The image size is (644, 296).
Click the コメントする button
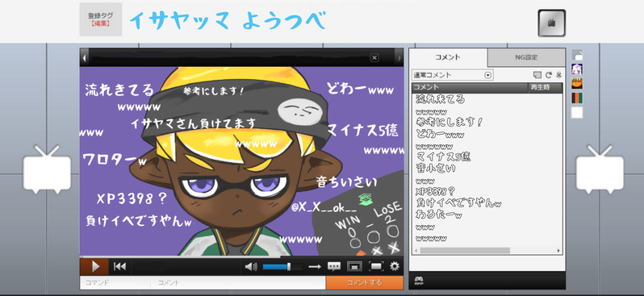365,282
